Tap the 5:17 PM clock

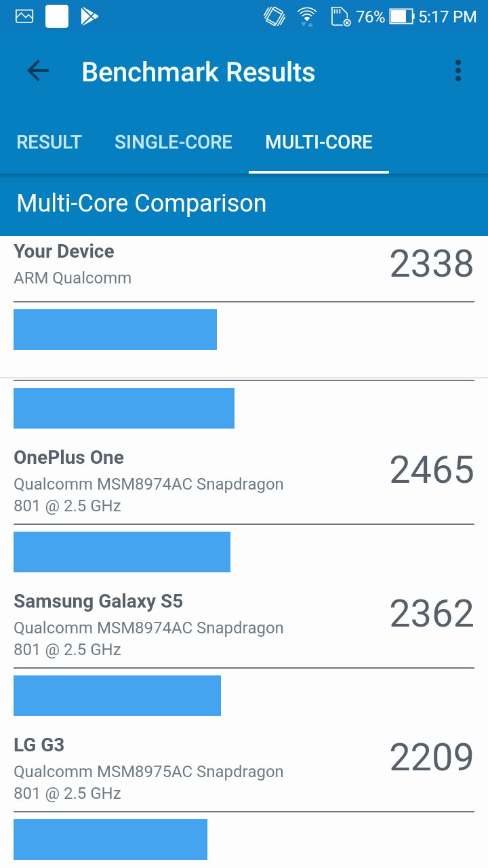(447, 17)
